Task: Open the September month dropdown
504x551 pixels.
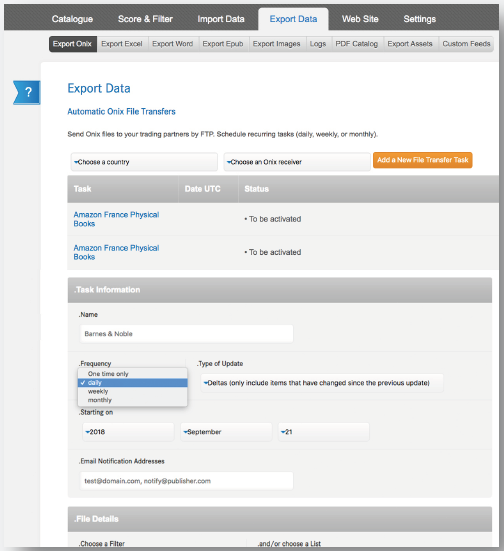Action: [226, 432]
